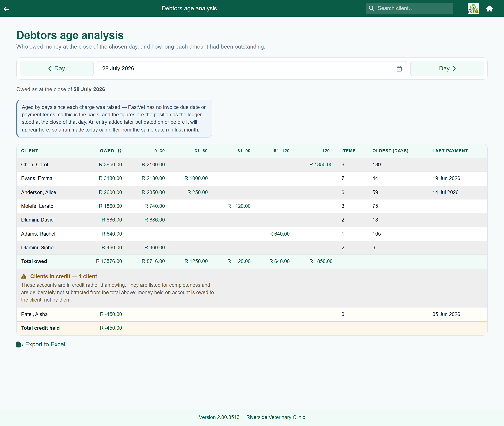
Task: Click Chen, Carol's R 1850.00 in 120+
Action: click(x=321, y=164)
